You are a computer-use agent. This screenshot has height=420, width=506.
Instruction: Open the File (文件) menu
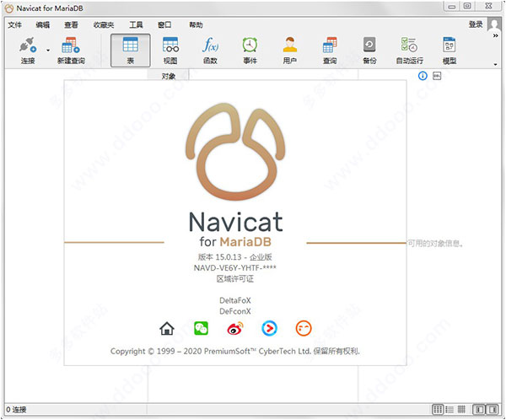15,24
